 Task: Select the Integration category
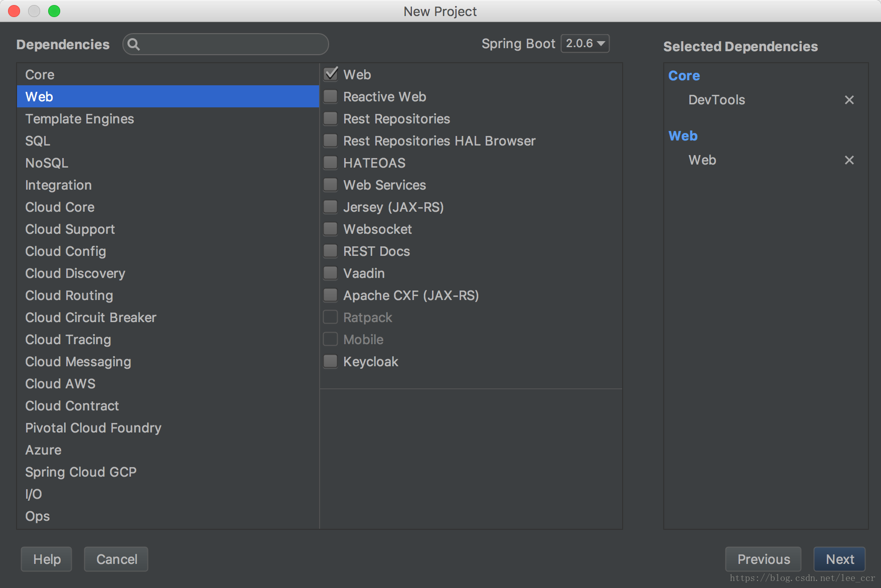[x=168, y=185]
